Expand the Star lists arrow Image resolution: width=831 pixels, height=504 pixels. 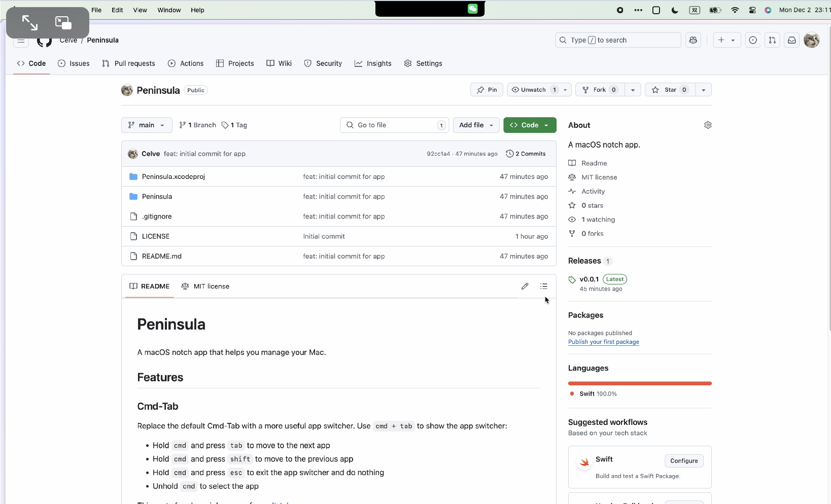[x=703, y=90]
